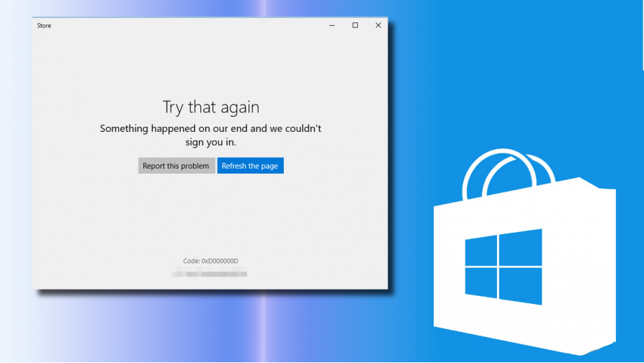Click the 'Something happened on our end' message

(210, 135)
